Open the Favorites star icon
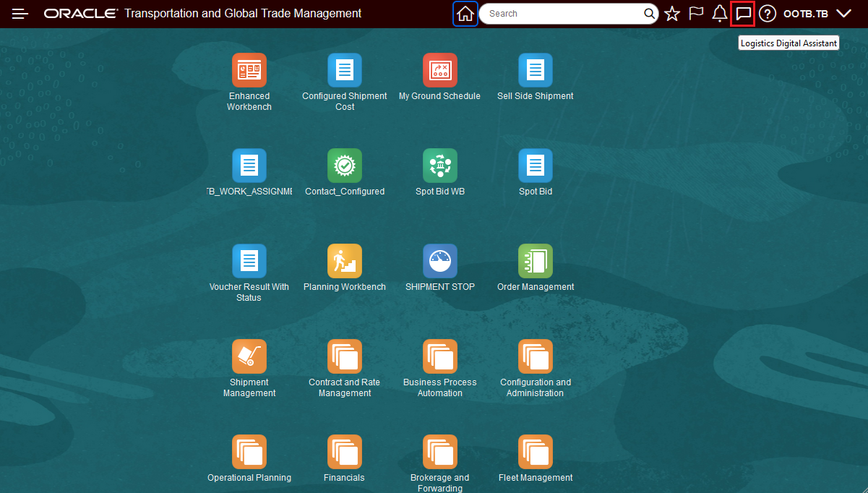Image resolution: width=868 pixels, height=493 pixels. point(672,14)
